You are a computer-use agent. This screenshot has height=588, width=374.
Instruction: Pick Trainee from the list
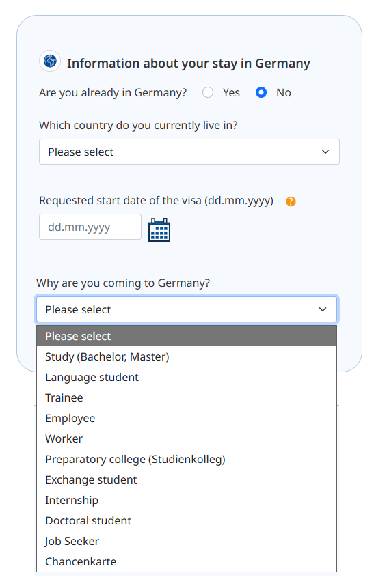pyautogui.click(x=187, y=397)
